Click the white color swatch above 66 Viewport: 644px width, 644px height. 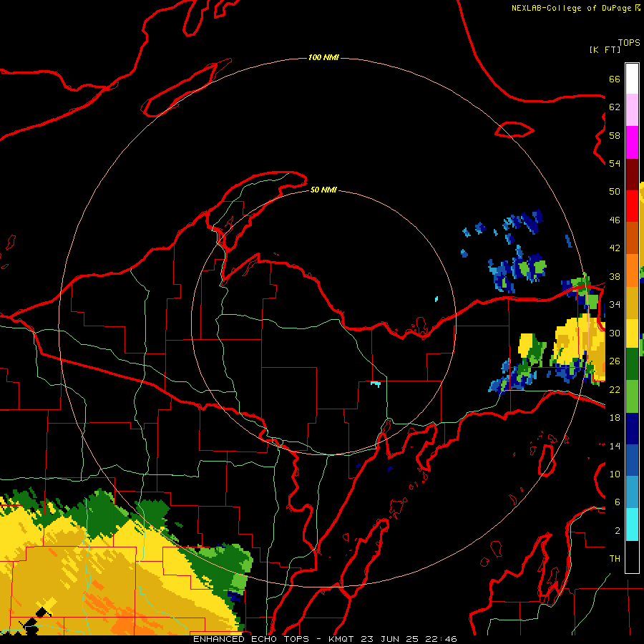pyautogui.click(x=632, y=79)
